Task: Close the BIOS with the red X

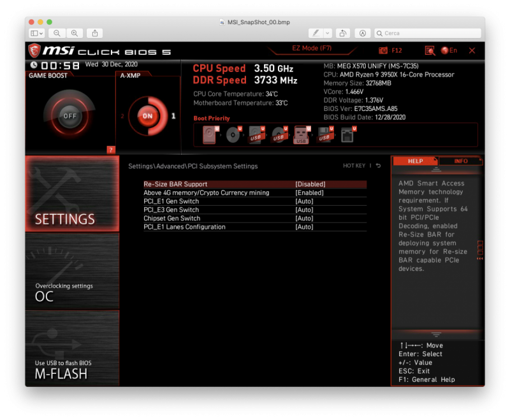Action: coord(472,50)
